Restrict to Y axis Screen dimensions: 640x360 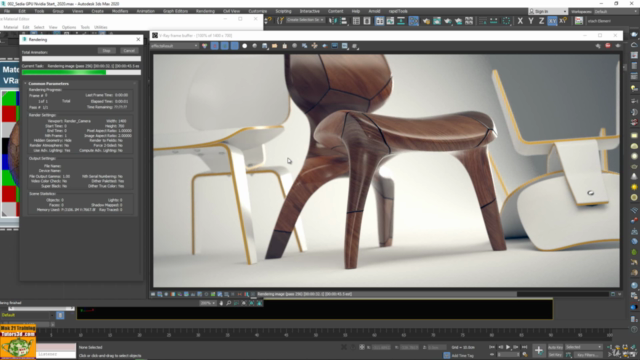531,21
